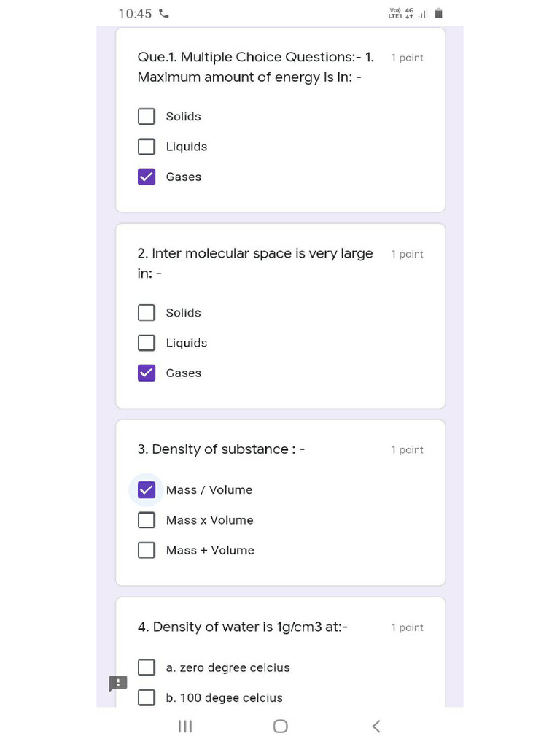Select the Mass x Volume option

click(x=147, y=520)
